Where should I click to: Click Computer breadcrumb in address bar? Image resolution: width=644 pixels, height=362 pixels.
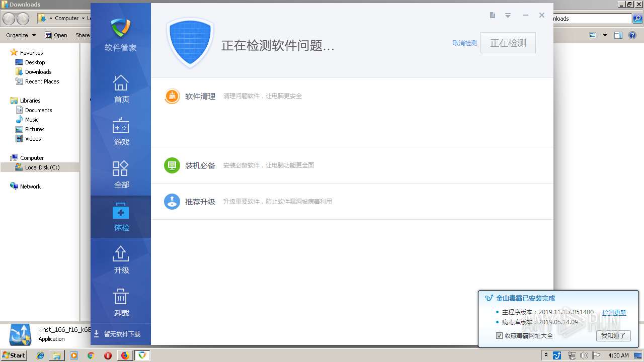(66, 19)
